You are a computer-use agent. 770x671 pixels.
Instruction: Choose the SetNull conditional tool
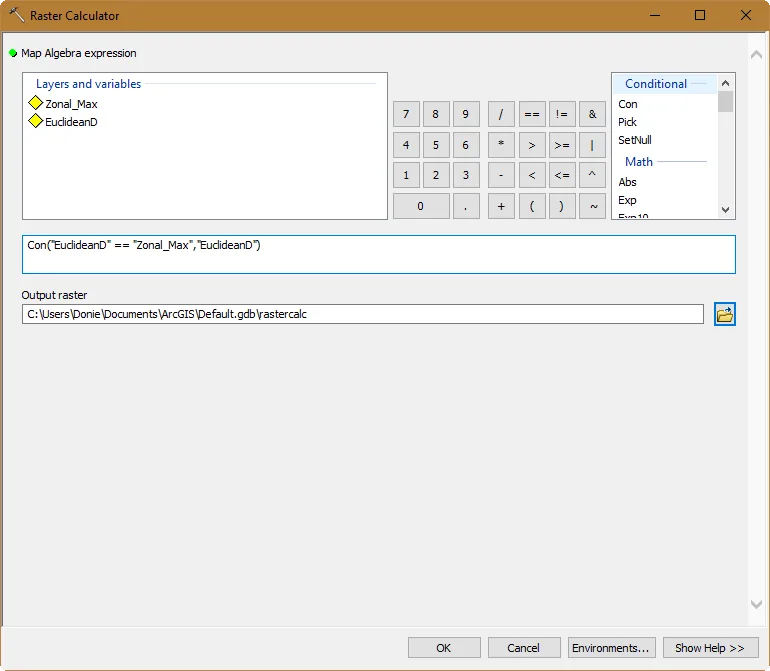(634, 140)
